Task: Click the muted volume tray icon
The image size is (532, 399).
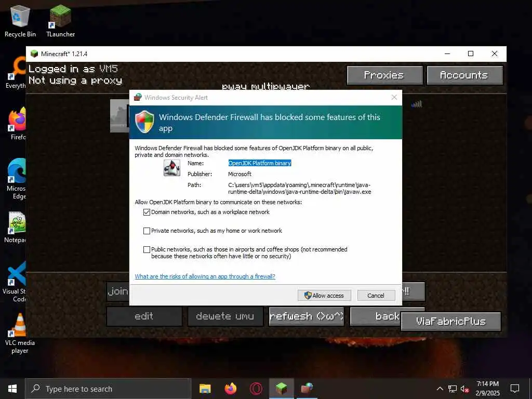Action: pyautogui.click(x=464, y=389)
